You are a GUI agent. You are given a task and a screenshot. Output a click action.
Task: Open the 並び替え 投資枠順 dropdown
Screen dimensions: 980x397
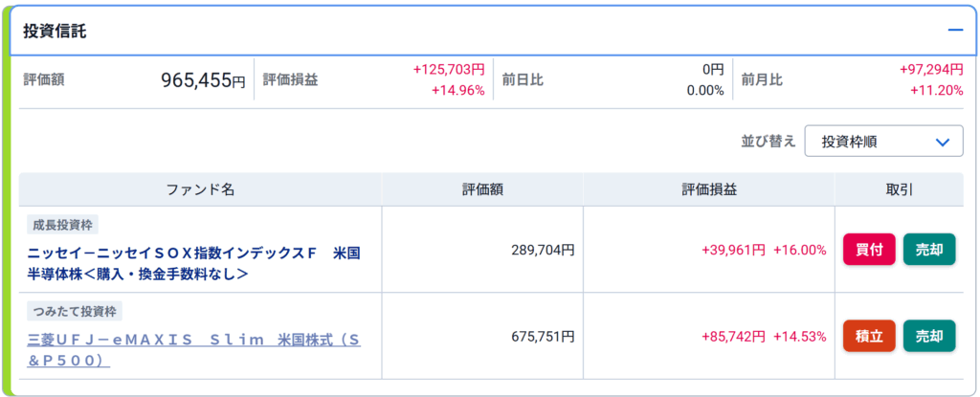(x=883, y=142)
